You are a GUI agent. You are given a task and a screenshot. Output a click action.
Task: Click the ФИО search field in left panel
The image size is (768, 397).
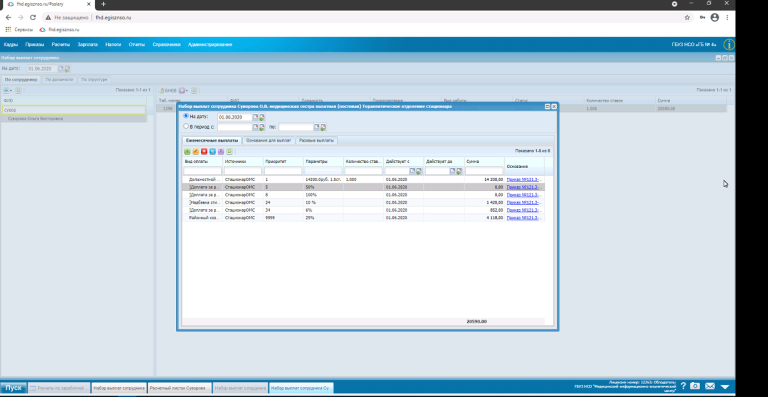(x=73, y=110)
